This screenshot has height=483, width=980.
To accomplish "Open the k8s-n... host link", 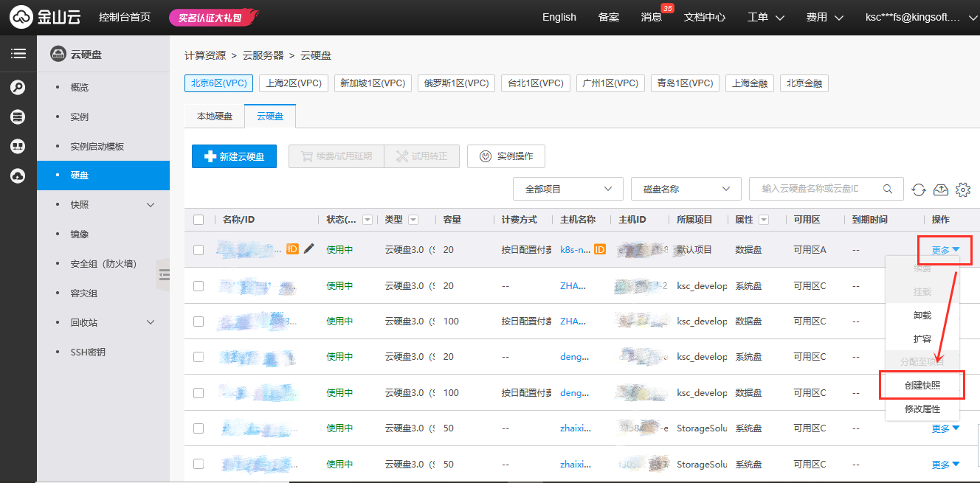I will (x=576, y=250).
